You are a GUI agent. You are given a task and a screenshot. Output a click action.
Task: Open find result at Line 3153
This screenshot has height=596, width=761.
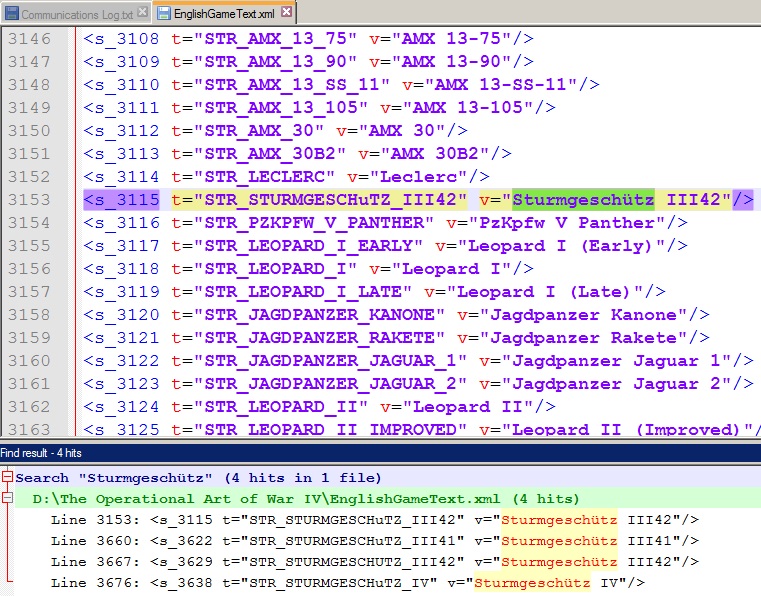tap(375, 520)
